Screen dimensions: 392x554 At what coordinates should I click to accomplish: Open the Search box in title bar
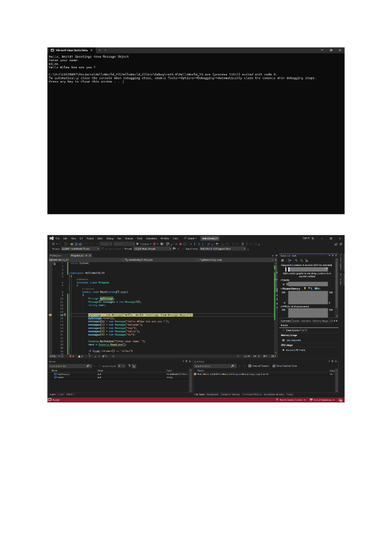point(190,238)
